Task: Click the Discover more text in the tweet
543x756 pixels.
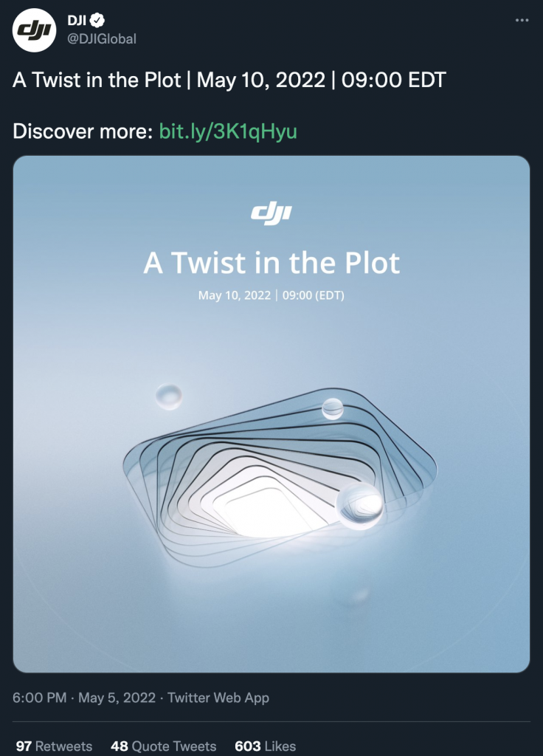Action: coord(83,131)
